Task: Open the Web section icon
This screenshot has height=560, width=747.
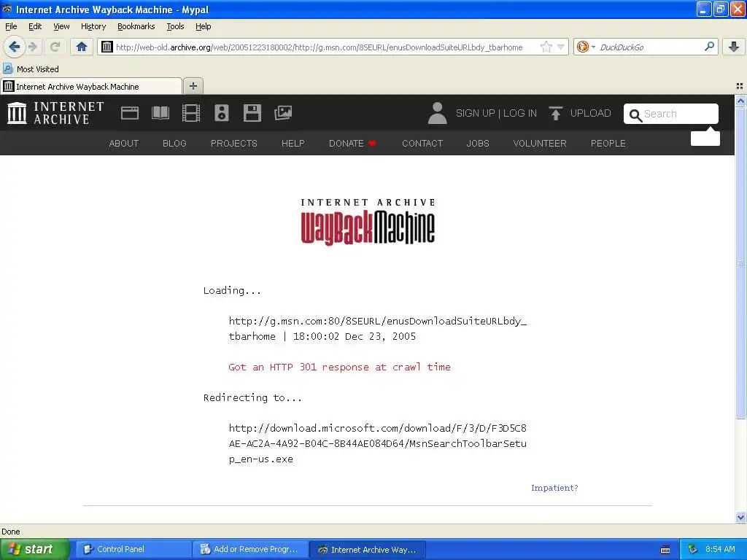Action: click(x=130, y=113)
